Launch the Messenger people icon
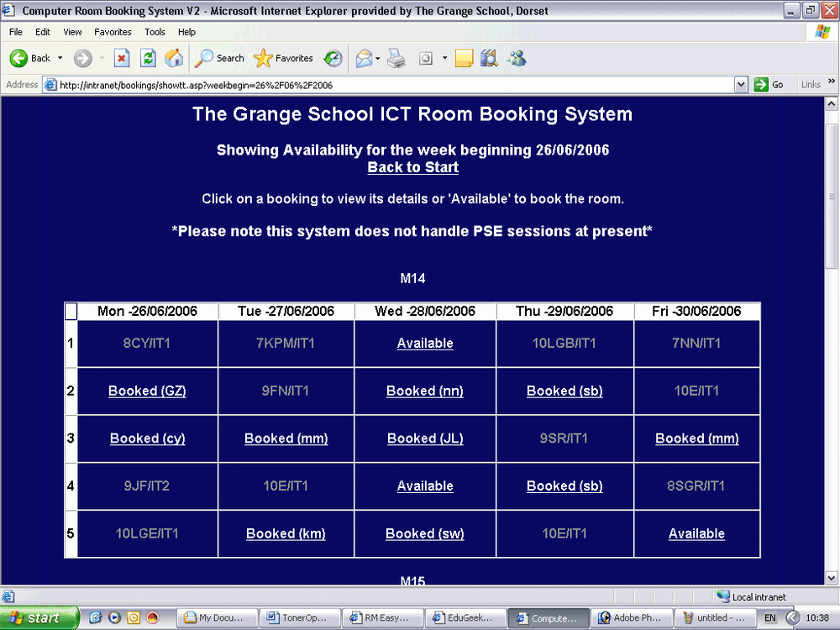 tap(517, 58)
